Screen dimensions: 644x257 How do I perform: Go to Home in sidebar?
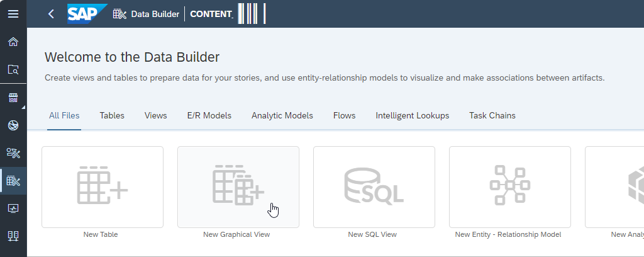tap(13, 42)
